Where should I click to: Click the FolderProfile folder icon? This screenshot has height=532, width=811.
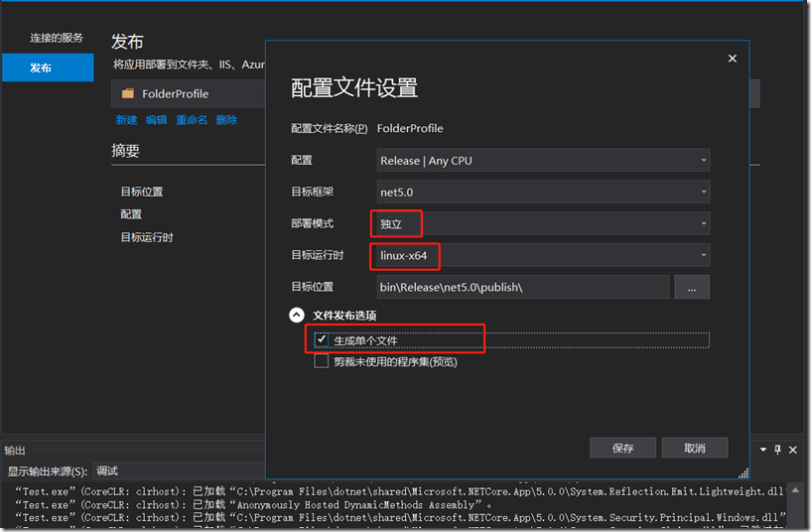click(x=128, y=93)
